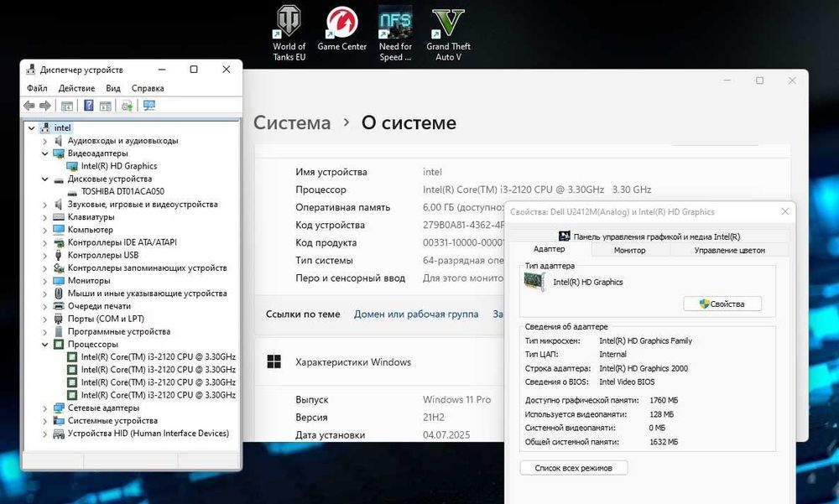Click available graphics memory value 1760 МБ

664,400
